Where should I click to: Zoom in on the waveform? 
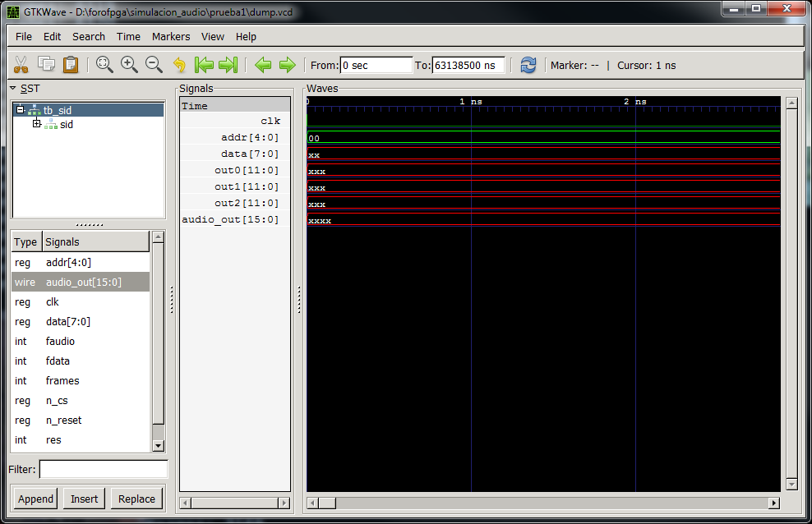(x=129, y=65)
